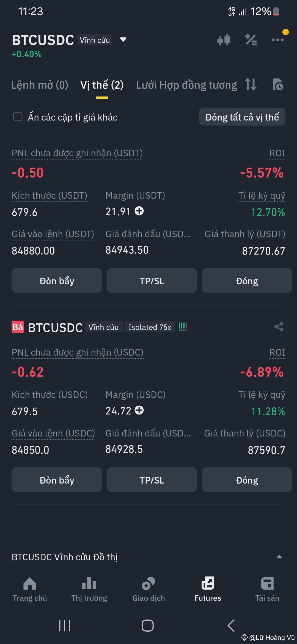
Task: Open the candlestick chart icon
Action: tap(224, 40)
